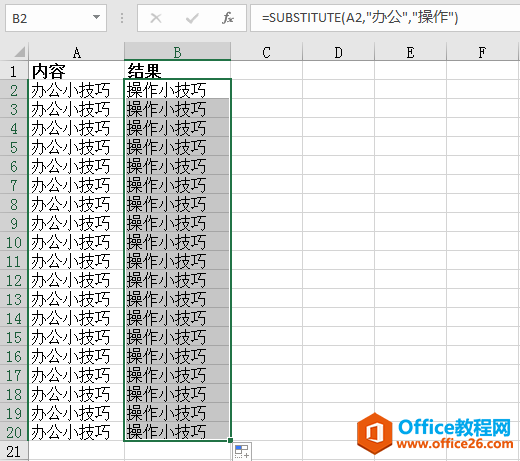This screenshot has width=520, height=461.
Task: Click empty cell F3
Action: point(482,108)
